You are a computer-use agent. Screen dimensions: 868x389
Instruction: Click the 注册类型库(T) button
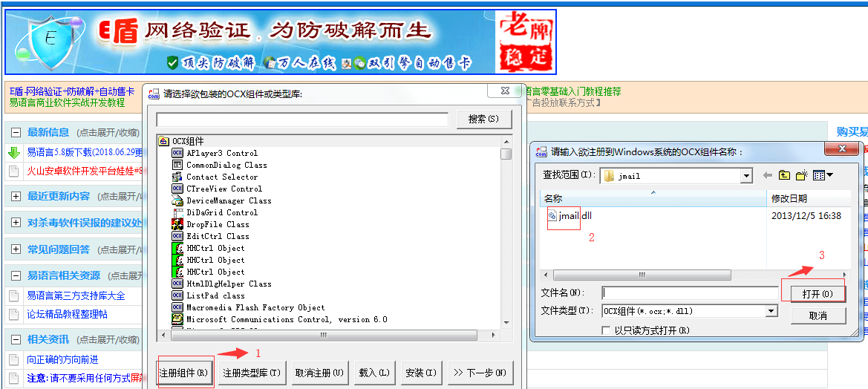pos(252,373)
